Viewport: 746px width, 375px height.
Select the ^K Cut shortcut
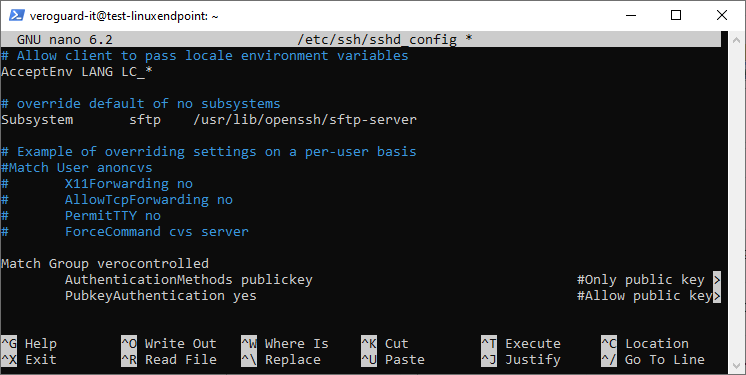pos(384,344)
